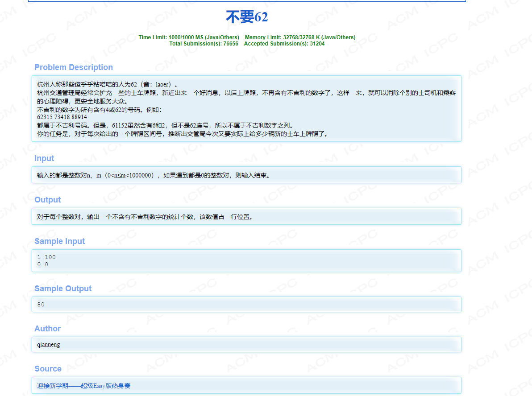Click the Total Submission(s): 76656 text
Screen dimensions: 532x396
pyautogui.click(x=204, y=44)
